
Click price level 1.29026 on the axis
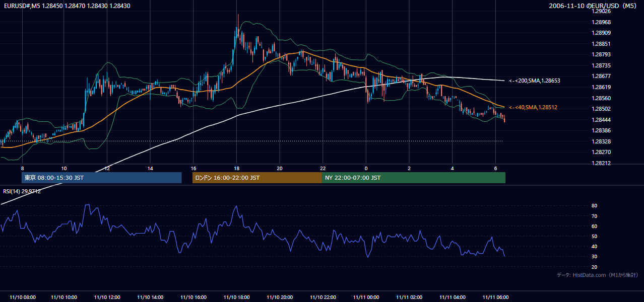(x=601, y=11)
